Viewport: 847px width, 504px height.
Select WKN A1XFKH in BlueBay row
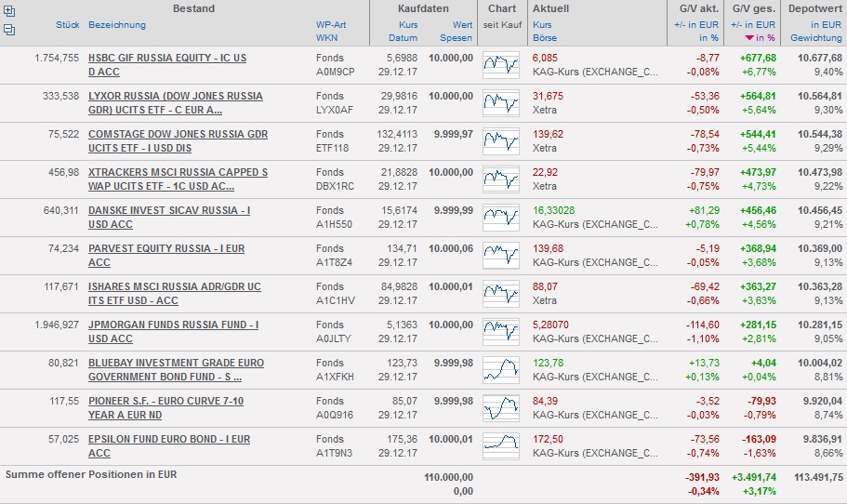tap(335, 377)
